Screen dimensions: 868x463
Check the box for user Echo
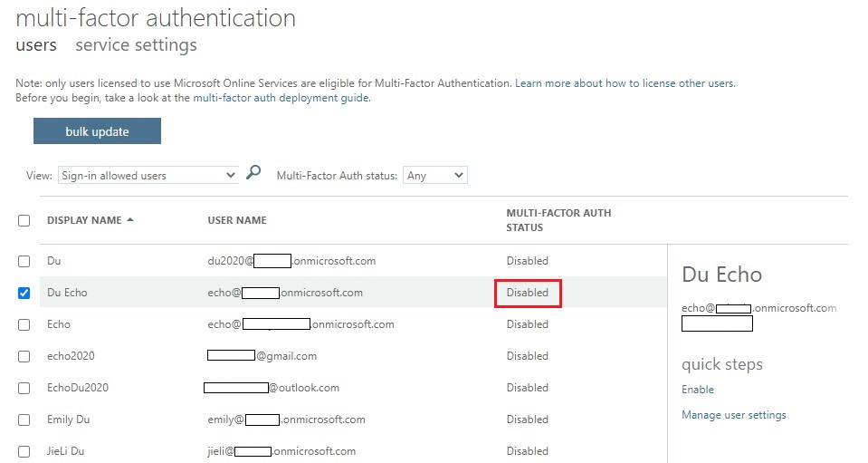point(24,324)
